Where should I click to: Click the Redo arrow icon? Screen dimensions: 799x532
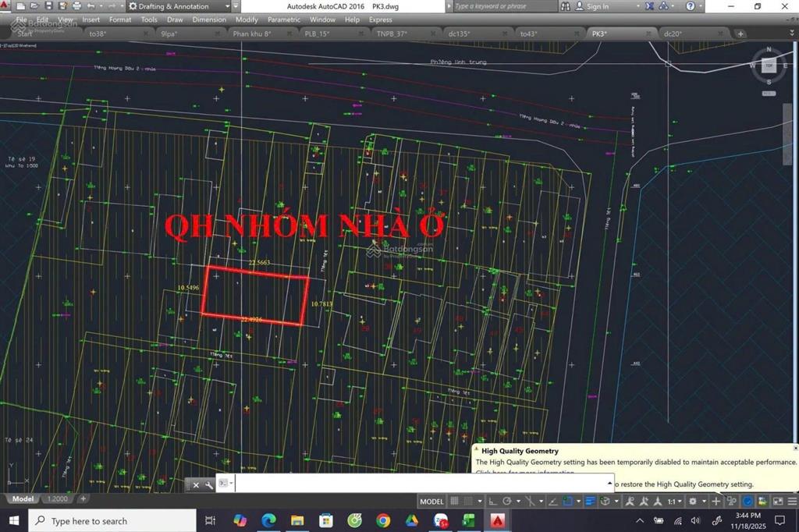tap(112, 6)
